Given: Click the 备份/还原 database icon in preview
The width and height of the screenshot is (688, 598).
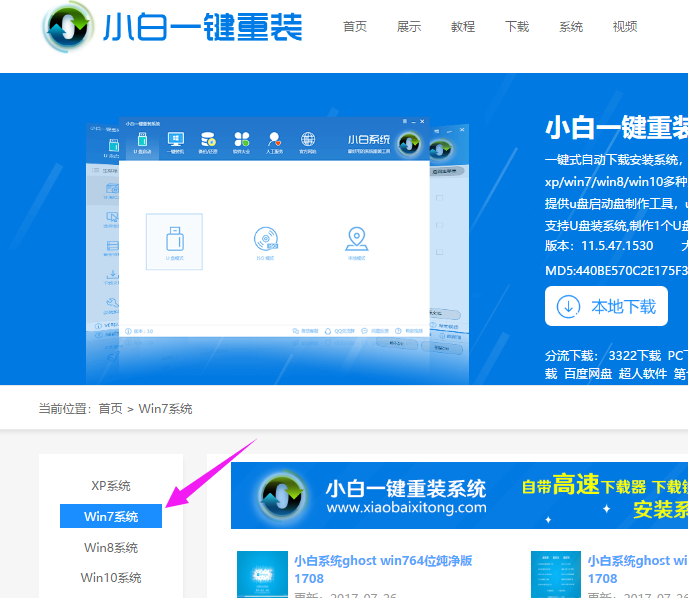Looking at the screenshot, I should pyautogui.click(x=208, y=141).
